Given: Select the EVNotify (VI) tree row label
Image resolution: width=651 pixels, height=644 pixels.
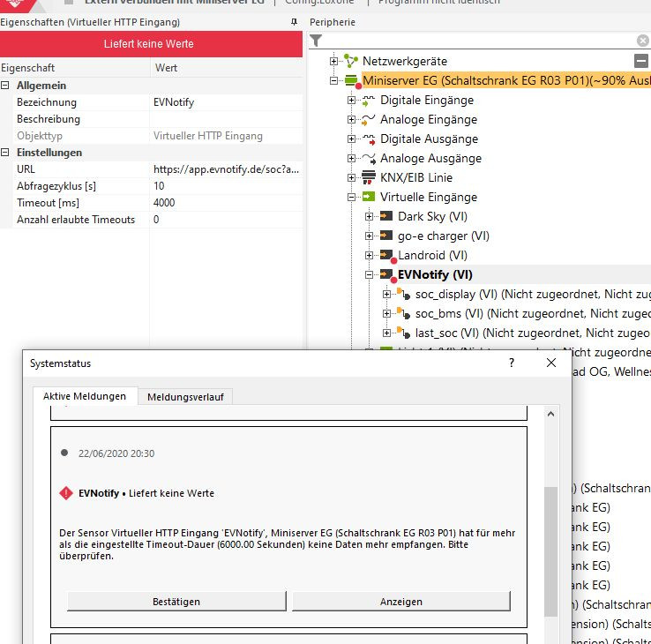Looking at the screenshot, I should click(435, 275).
